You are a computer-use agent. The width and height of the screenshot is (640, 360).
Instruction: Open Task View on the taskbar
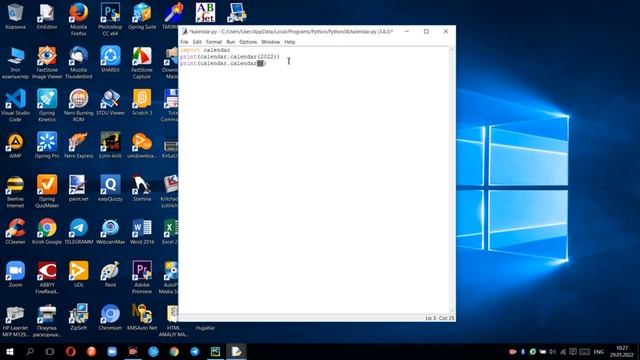49,351
